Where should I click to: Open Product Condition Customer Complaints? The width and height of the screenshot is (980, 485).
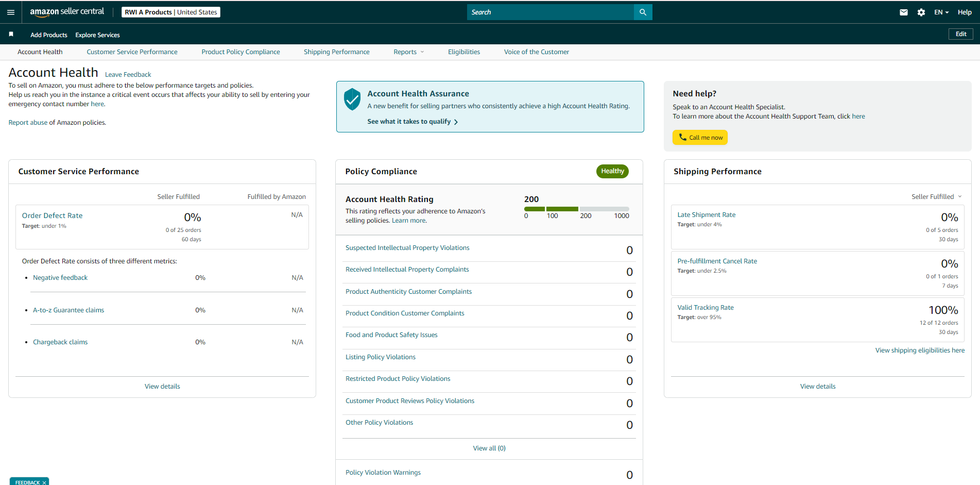[x=405, y=313]
